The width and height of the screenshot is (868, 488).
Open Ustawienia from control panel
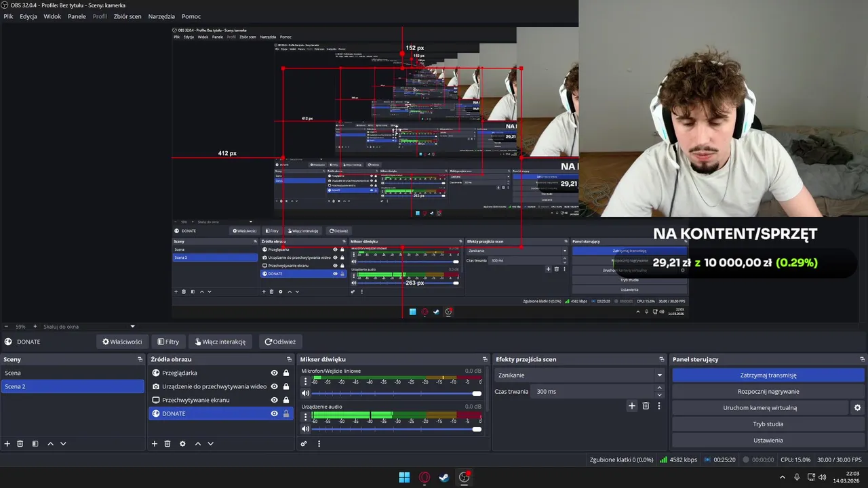[768, 441]
